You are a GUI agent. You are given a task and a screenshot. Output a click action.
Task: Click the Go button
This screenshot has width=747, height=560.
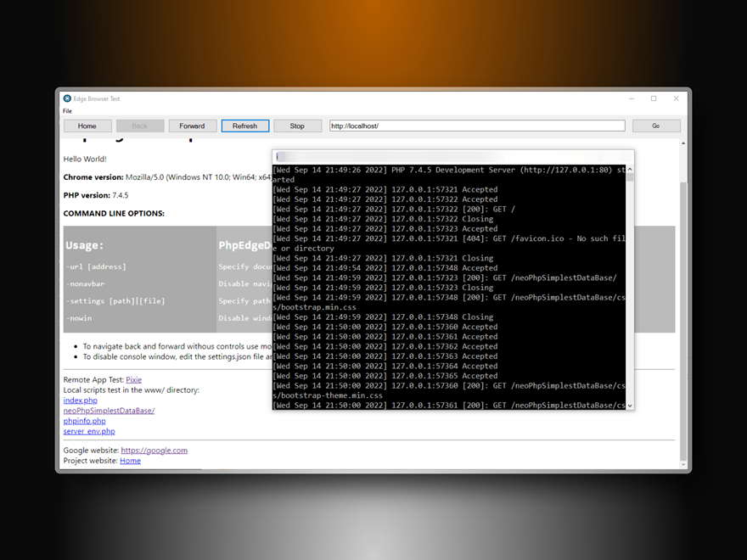click(x=655, y=126)
